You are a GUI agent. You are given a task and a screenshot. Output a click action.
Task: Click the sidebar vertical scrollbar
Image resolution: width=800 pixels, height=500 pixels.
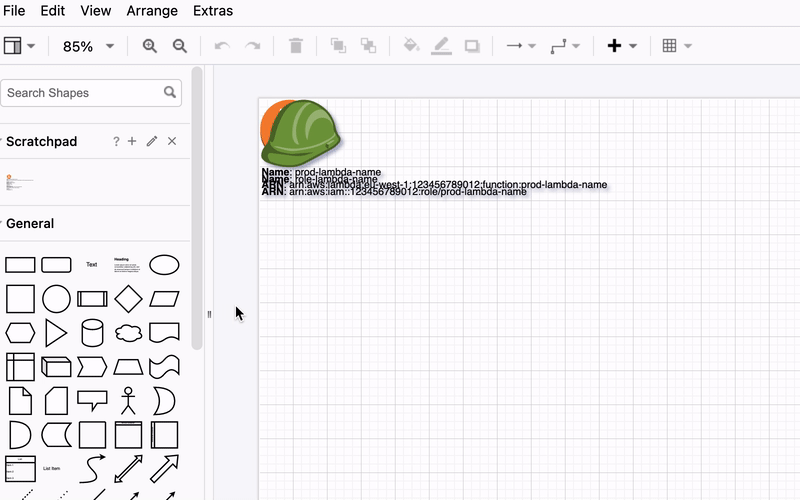coord(197,208)
